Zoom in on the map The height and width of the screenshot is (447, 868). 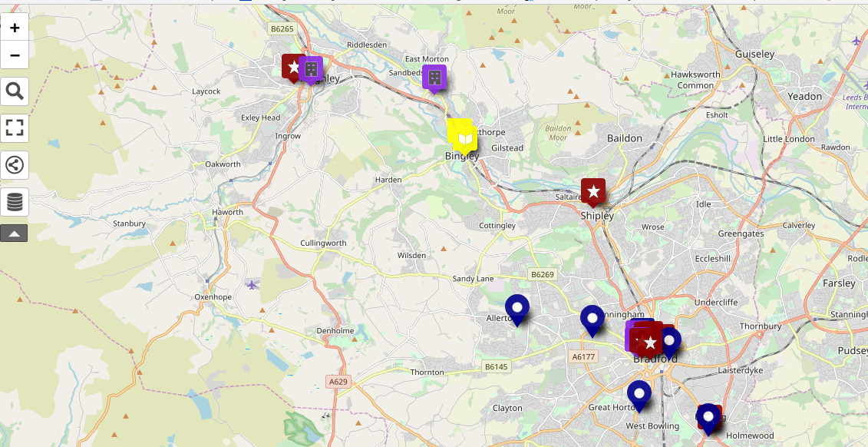15,28
